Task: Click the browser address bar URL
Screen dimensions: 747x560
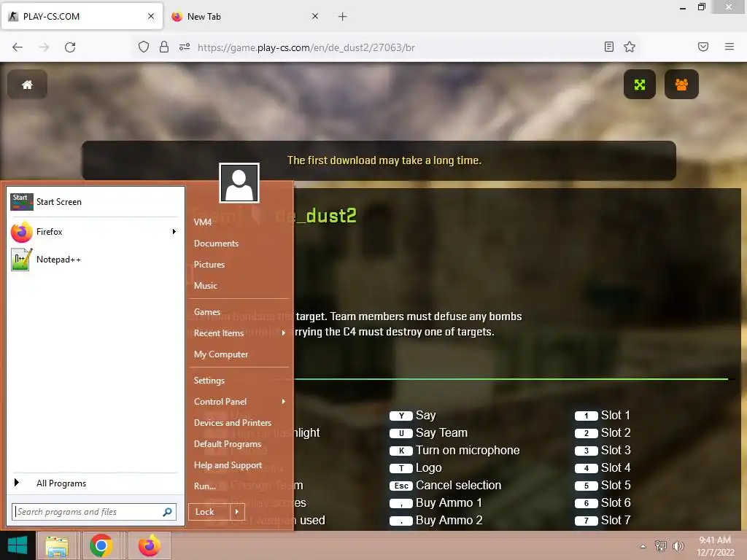Action: point(306,47)
